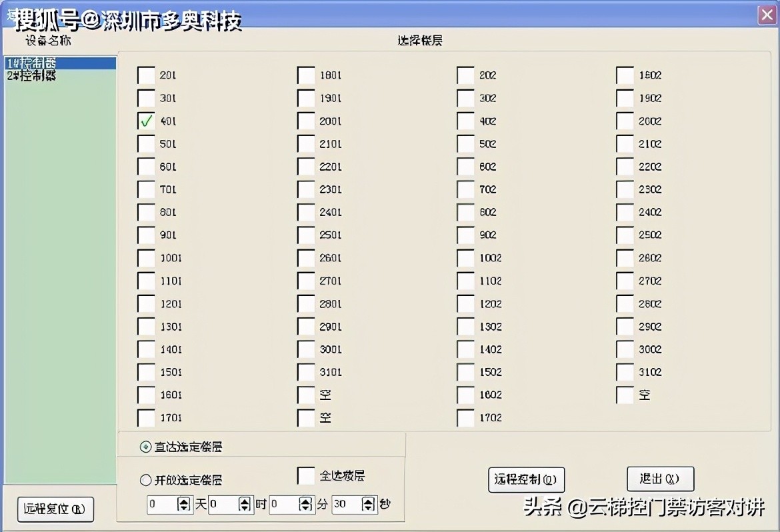Check the checkbox for floor 3102
This screenshot has width=780, height=532.
[x=624, y=372]
